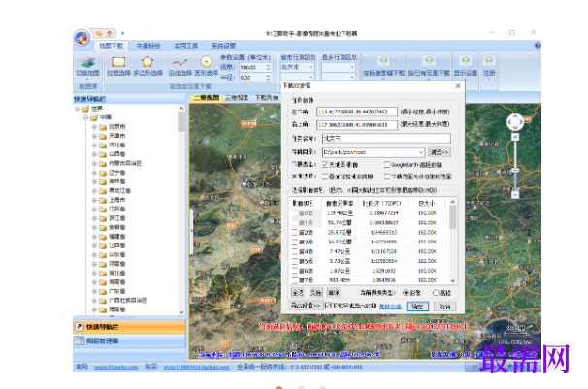Click the 反选 invert selection button
This screenshot has height=389, width=588.
click(315, 293)
